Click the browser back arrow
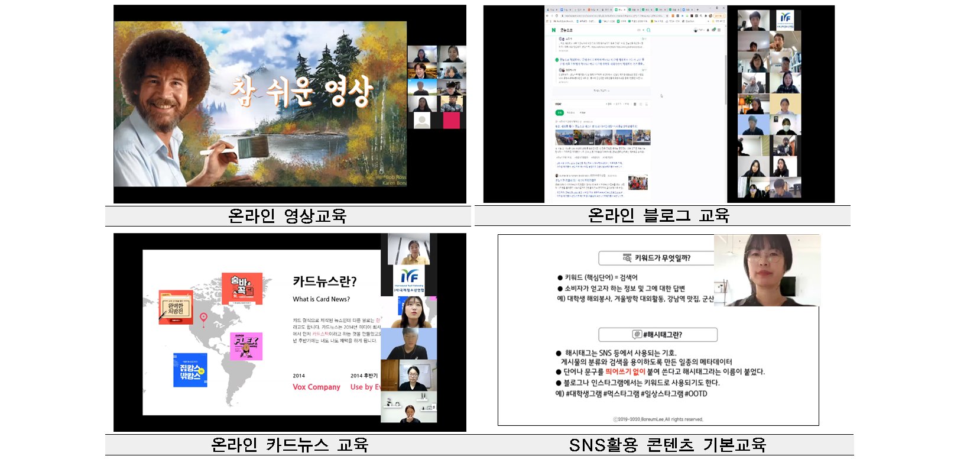The width and height of the screenshot is (980, 459). 548,16
